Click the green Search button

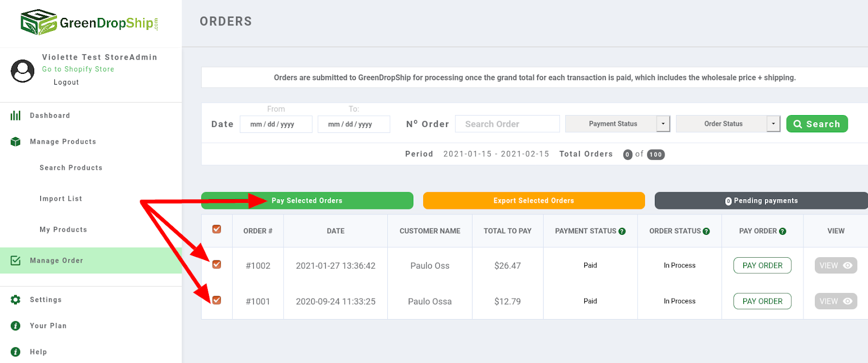(817, 124)
